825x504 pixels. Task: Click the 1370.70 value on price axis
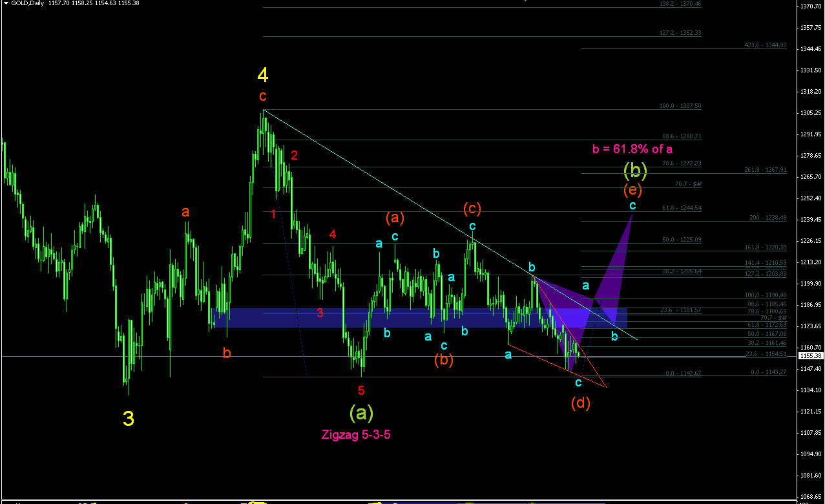(810, 6)
